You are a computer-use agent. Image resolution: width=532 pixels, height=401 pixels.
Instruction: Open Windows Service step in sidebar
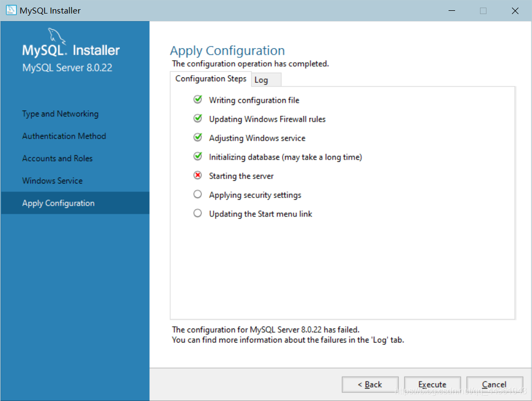[x=52, y=181]
